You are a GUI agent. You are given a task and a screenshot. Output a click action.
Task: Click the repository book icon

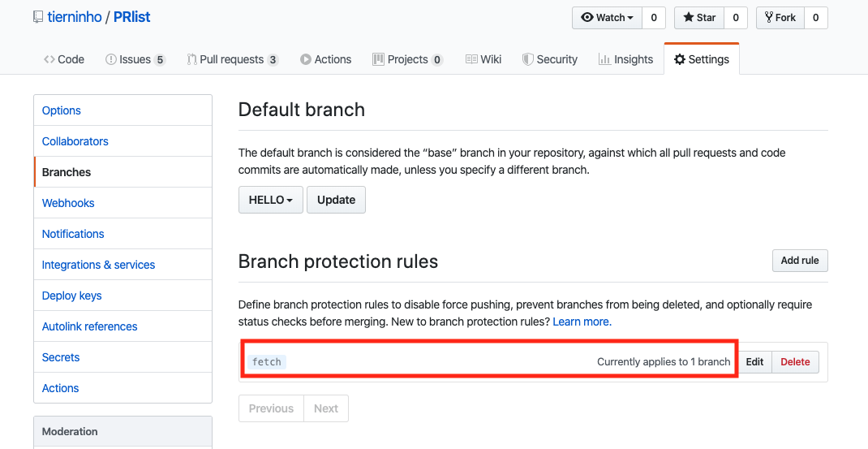pos(37,17)
